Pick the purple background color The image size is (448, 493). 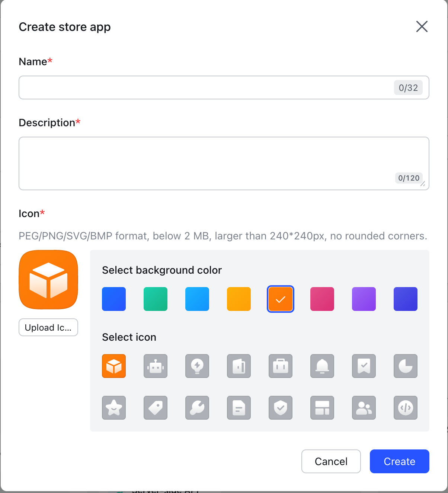click(364, 299)
